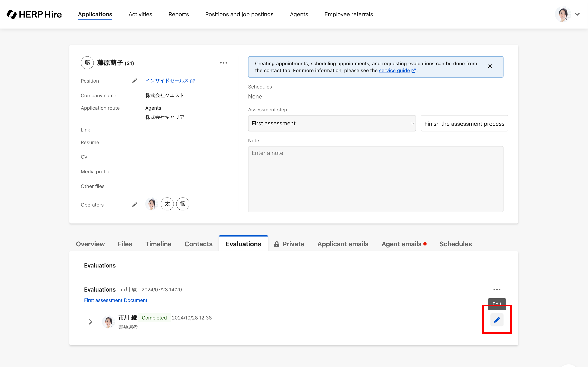The image size is (588, 367).
Task: Click the 篠 operator avatar
Action: coord(183,204)
